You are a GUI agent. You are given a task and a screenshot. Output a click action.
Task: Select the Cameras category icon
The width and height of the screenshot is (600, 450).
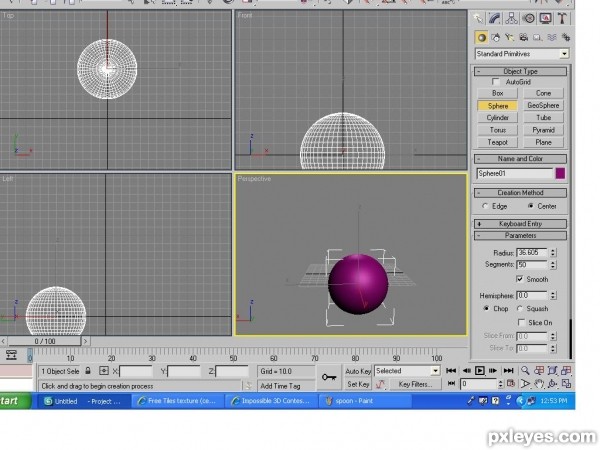[523, 38]
